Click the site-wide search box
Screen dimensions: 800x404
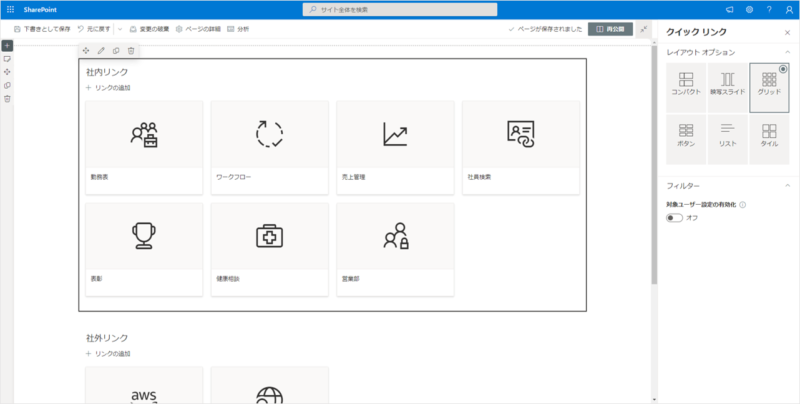point(400,9)
